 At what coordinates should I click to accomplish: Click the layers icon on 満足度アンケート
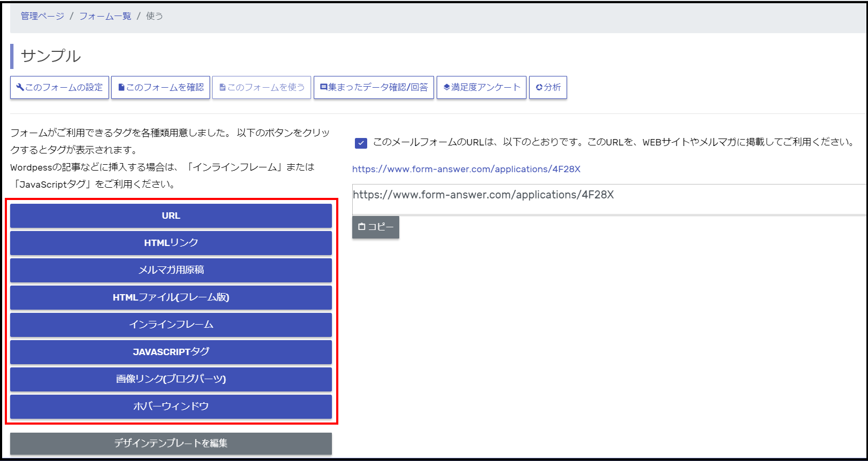point(447,87)
